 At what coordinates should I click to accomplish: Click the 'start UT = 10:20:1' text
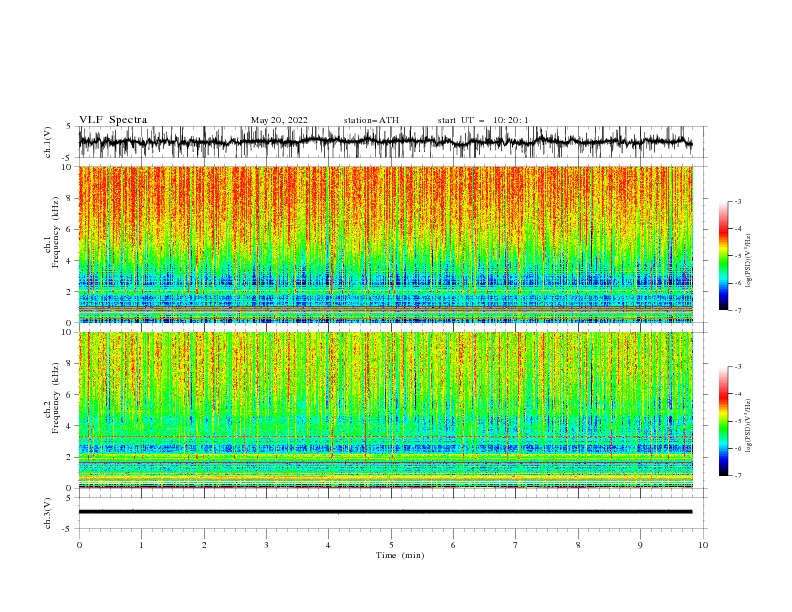[483, 120]
